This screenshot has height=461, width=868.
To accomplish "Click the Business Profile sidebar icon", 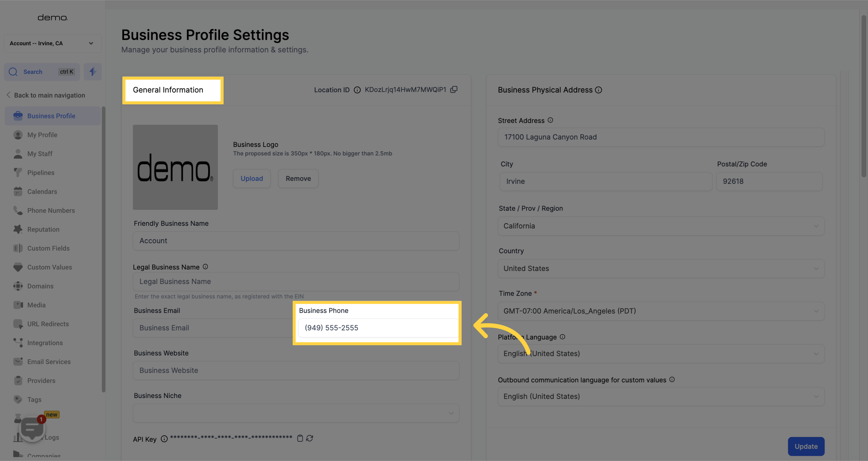I will coord(18,116).
